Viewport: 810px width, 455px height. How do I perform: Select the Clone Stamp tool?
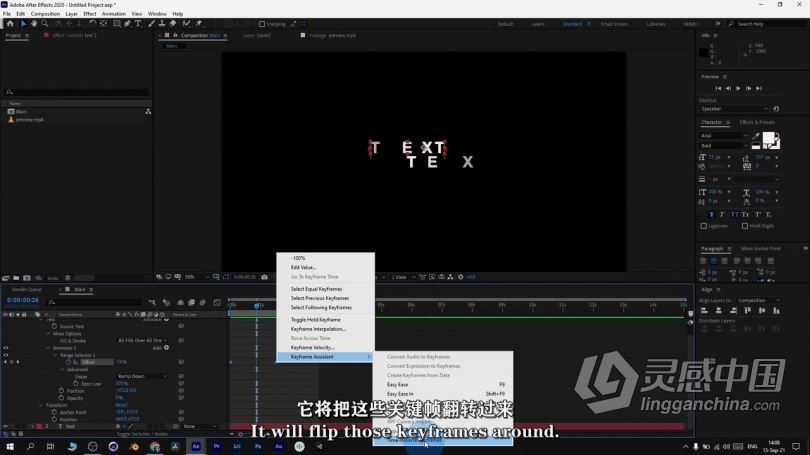point(162,24)
